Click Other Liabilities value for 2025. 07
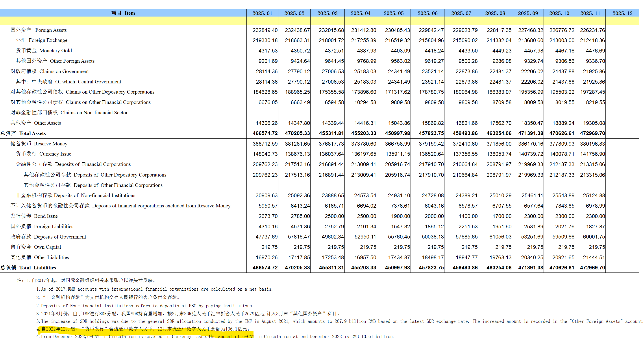644x342 pixels. (466, 257)
